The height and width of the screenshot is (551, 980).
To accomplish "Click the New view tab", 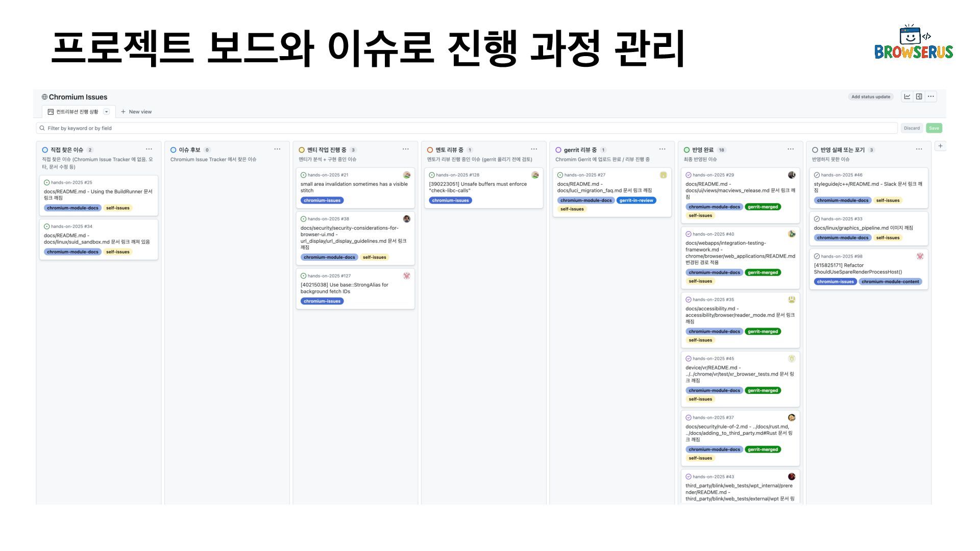I will point(136,112).
